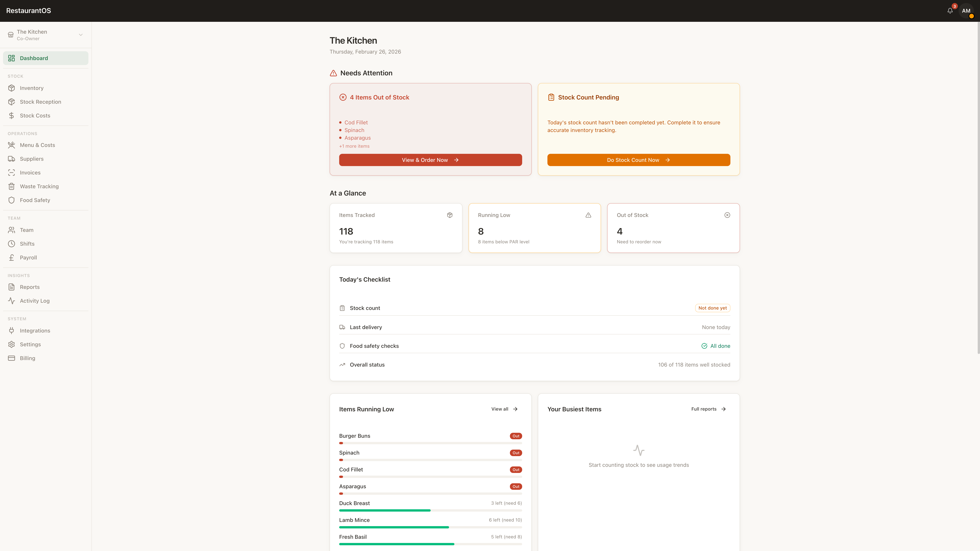Click the Waste Tracking trash icon
Screen dimensions: 980x551
coord(11,186)
